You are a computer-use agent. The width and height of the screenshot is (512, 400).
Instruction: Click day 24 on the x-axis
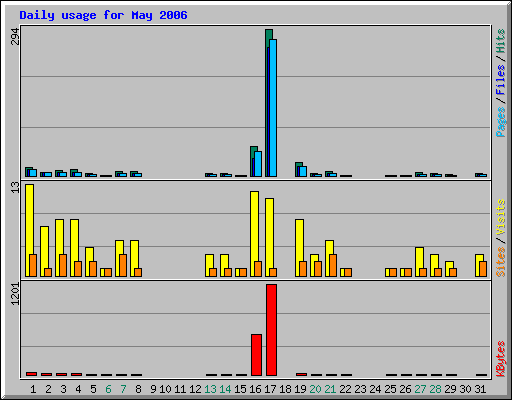[375, 389]
